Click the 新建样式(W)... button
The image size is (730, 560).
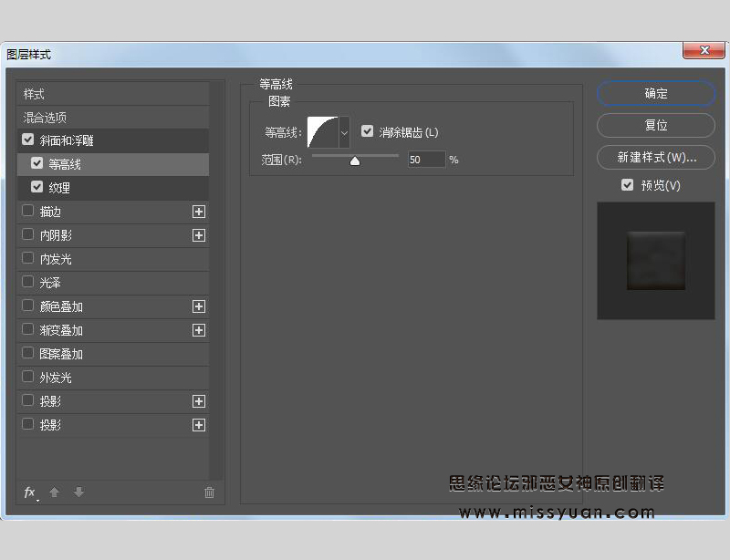click(655, 158)
